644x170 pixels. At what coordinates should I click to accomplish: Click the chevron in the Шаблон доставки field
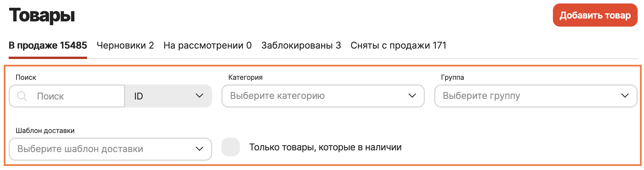[199, 149]
